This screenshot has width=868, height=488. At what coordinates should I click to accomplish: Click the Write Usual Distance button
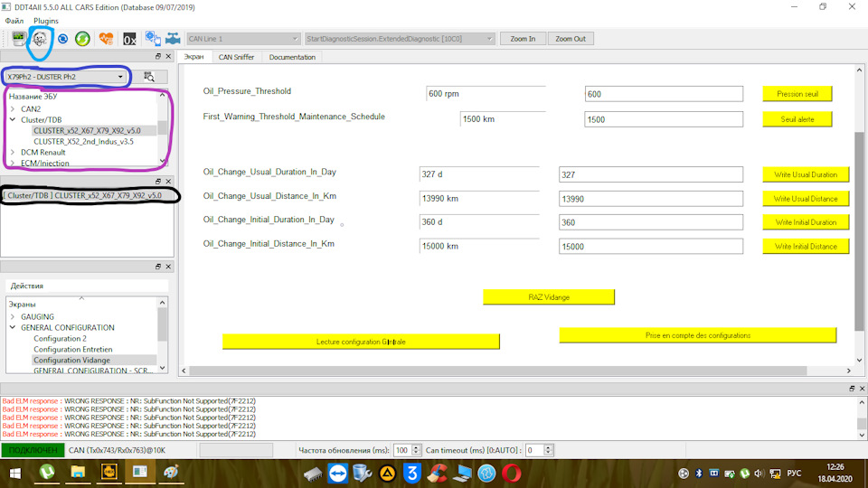click(x=806, y=199)
